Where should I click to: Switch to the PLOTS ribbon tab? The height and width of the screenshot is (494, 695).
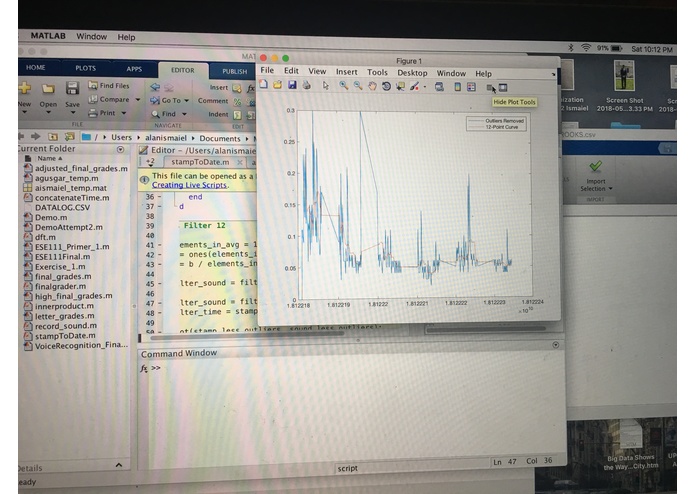[x=86, y=68]
